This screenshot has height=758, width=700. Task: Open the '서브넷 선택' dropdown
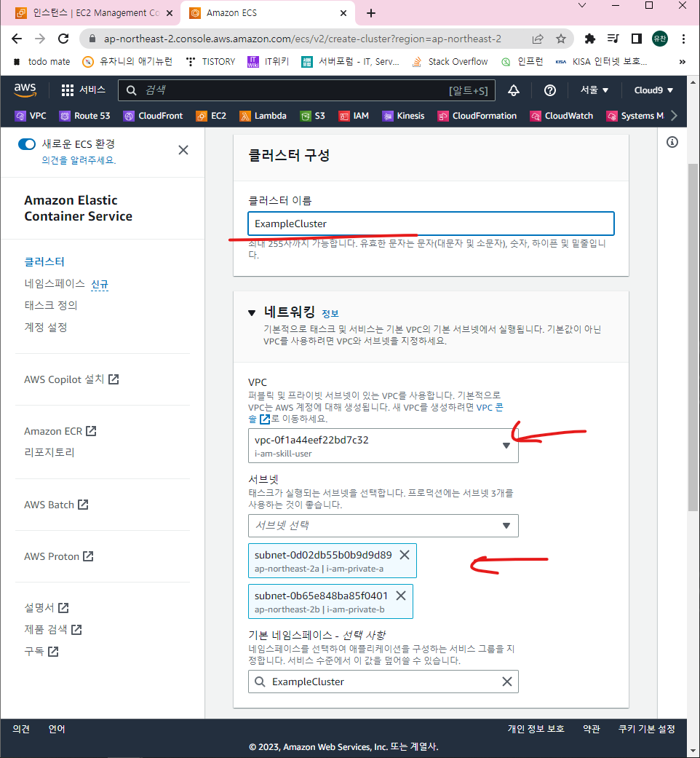tap(383, 526)
